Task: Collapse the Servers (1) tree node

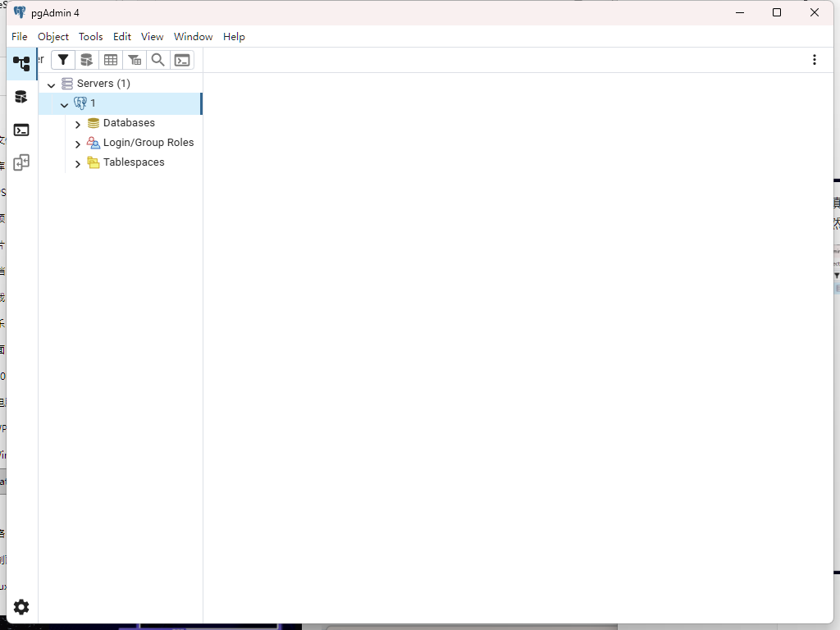Action: click(x=51, y=84)
